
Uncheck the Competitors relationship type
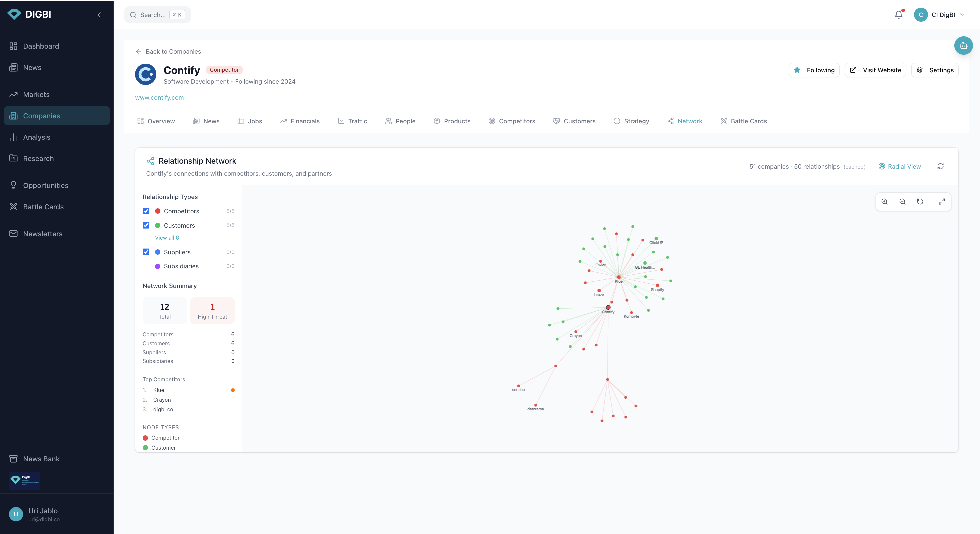pyautogui.click(x=146, y=211)
